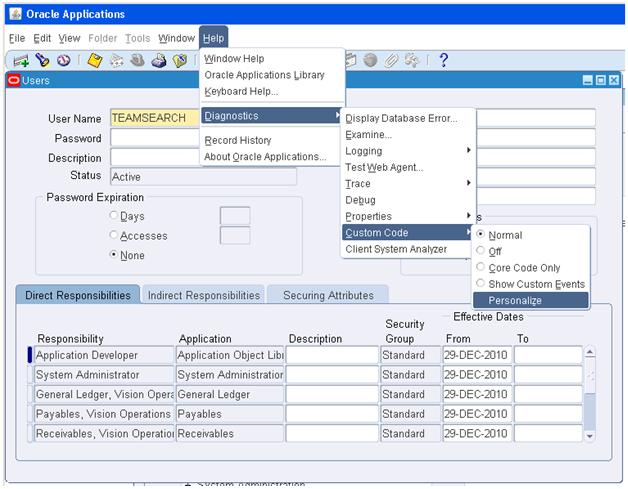Expand the Logging submenu
The image size is (628, 489).
(x=408, y=151)
